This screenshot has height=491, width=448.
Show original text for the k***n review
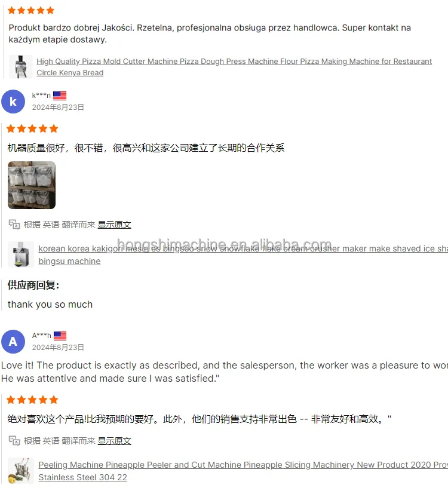[114, 225]
